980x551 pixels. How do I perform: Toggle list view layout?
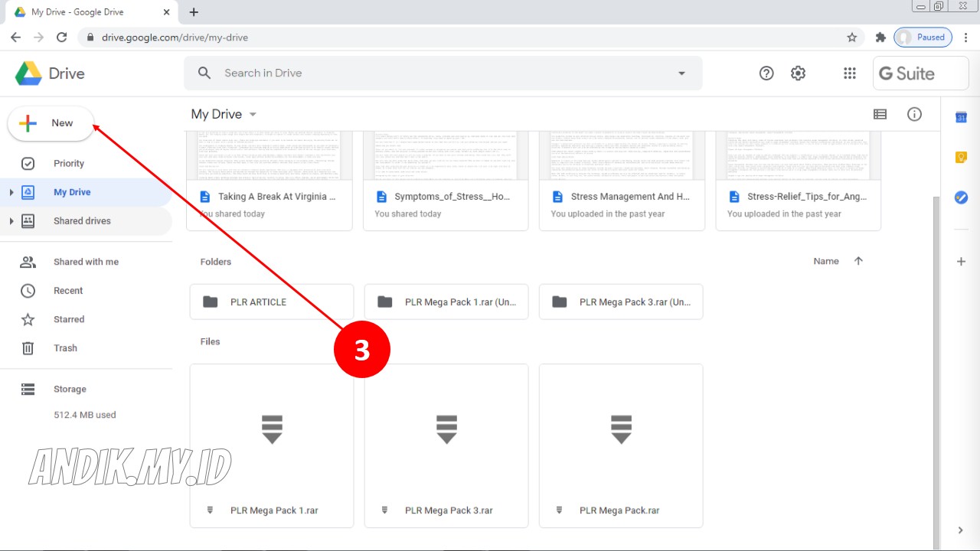point(880,113)
